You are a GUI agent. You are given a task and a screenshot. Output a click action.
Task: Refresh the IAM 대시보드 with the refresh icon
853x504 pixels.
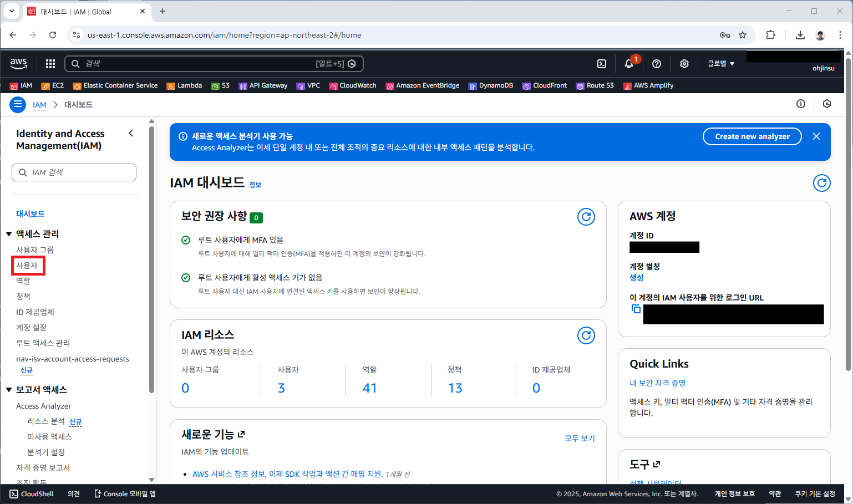[x=821, y=183]
